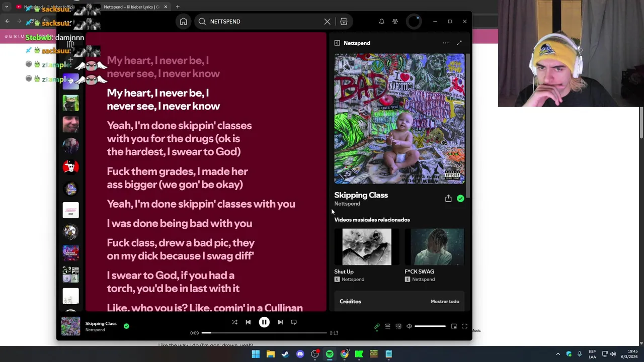Open the Skipping Class title in the playback bar
The height and width of the screenshot is (362, 644).
click(101, 323)
